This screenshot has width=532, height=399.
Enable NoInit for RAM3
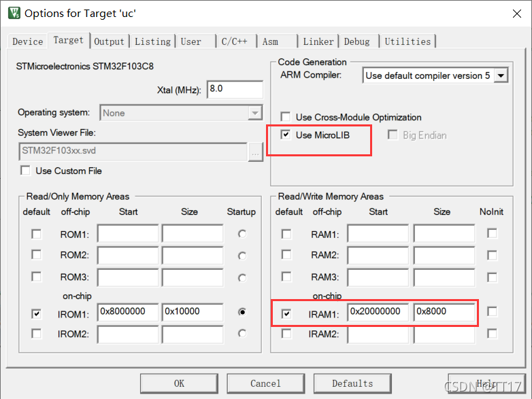click(x=492, y=277)
